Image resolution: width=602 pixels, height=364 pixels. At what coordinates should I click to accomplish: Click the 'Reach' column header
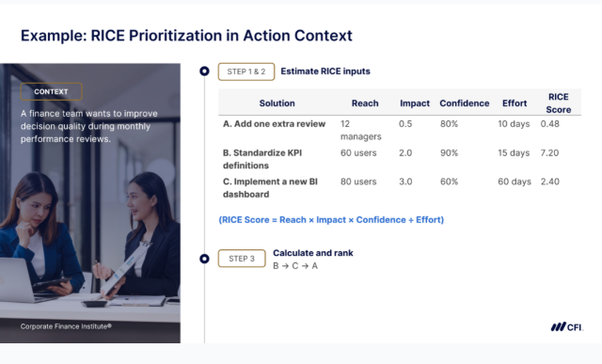pyautogui.click(x=365, y=103)
